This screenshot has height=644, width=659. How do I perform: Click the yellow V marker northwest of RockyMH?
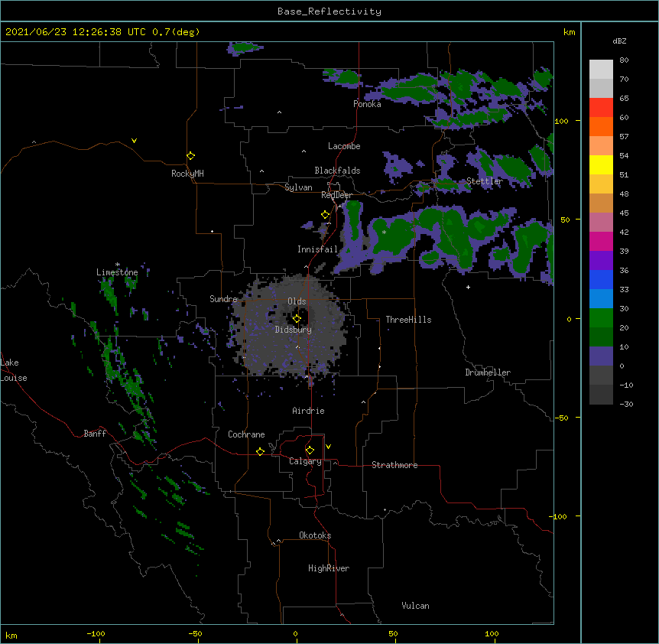tap(134, 141)
